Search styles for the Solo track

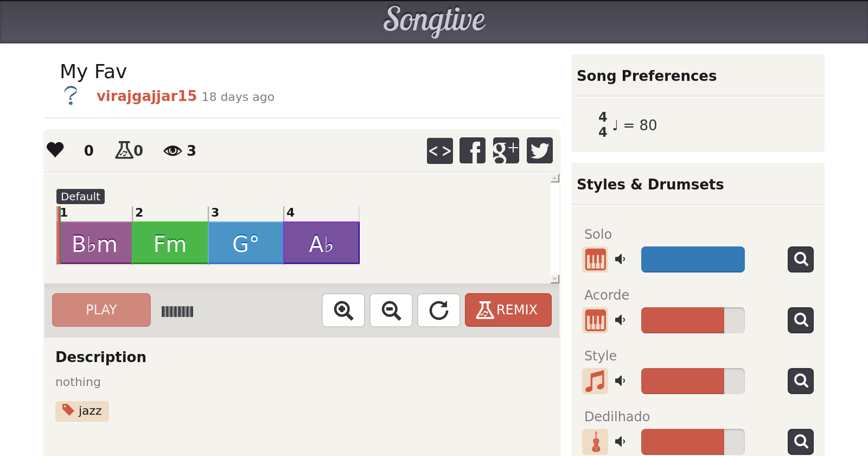click(801, 259)
